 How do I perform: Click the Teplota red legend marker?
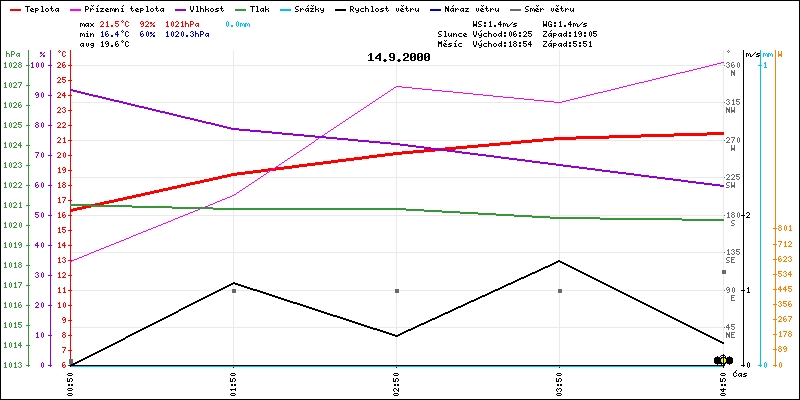click(12, 8)
